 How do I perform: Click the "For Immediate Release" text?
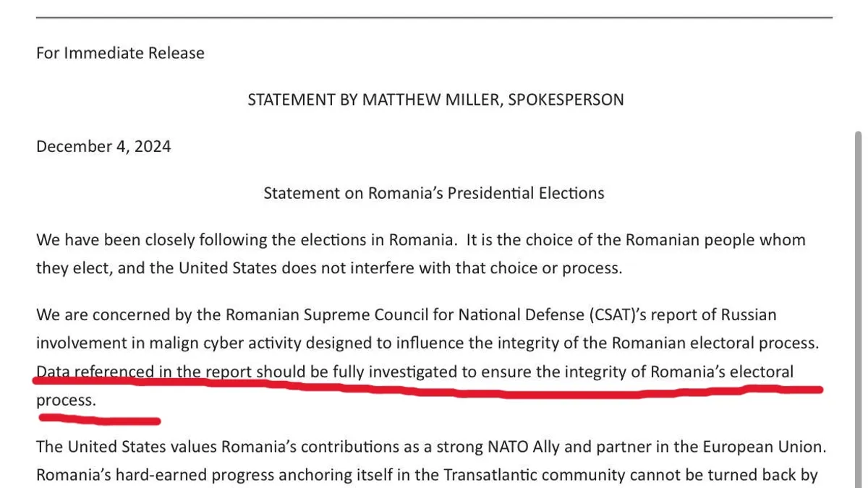click(x=120, y=53)
